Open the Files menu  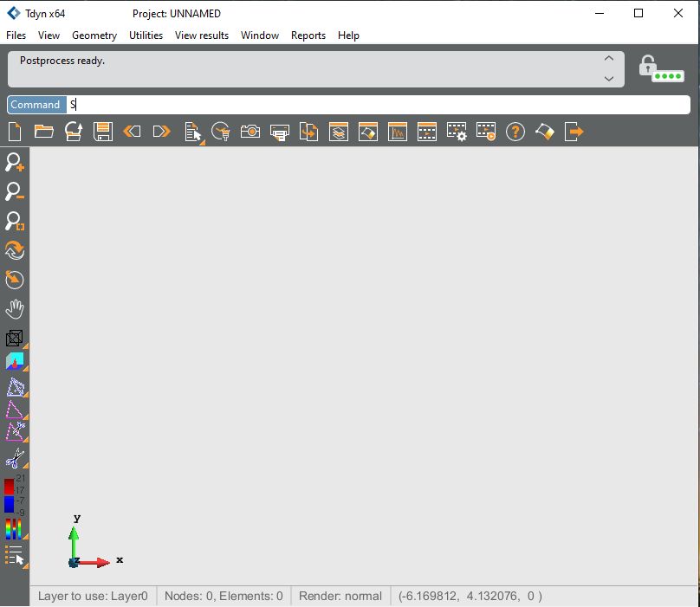coord(16,36)
